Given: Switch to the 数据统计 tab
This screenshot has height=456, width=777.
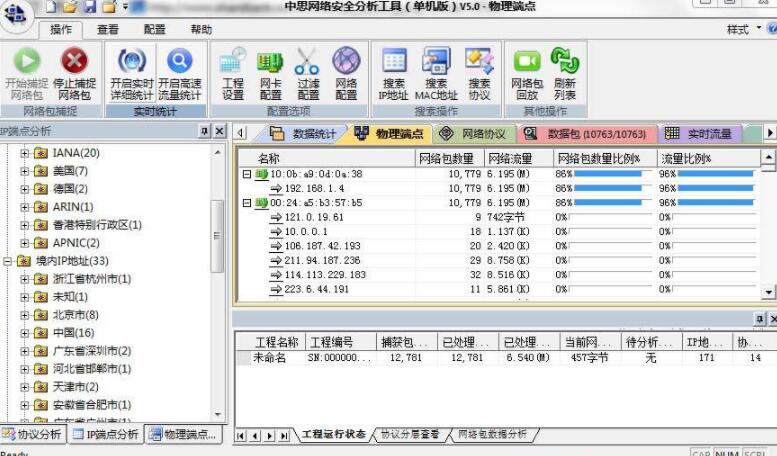Looking at the screenshot, I should [303, 133].
